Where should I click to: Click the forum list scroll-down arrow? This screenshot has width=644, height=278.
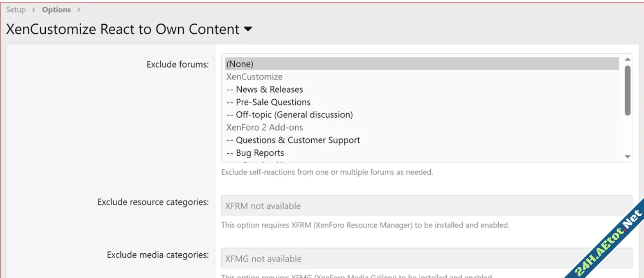pos(628,157)
